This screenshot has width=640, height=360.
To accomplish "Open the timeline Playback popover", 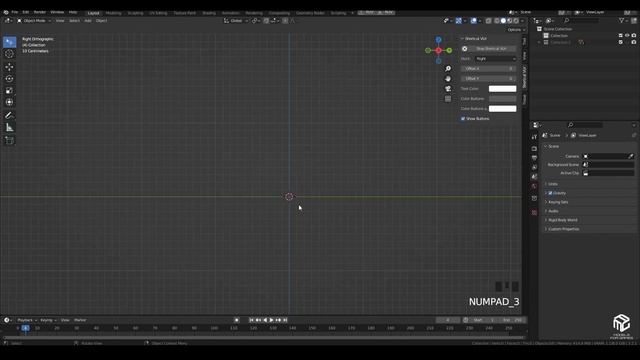I will [27, 320].
